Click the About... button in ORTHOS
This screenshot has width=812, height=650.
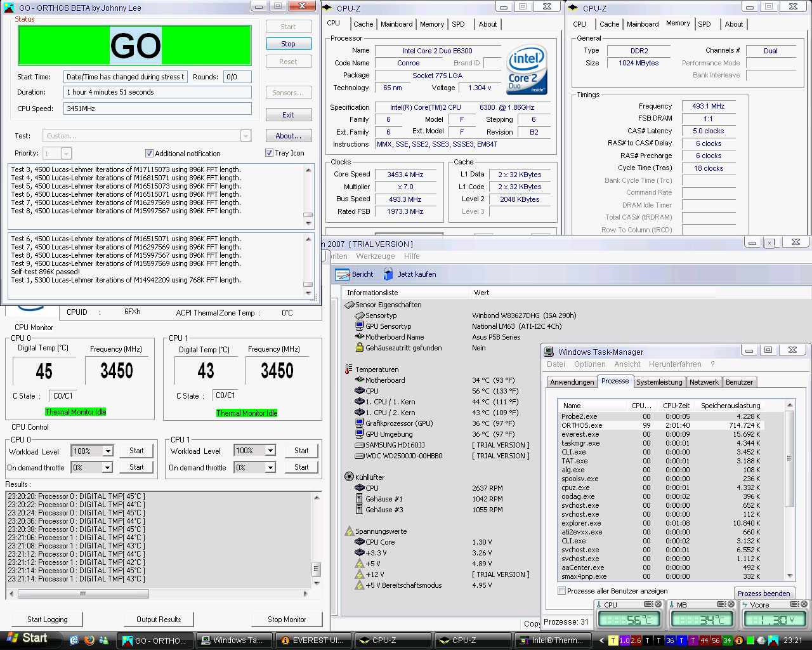click(288, 136)
